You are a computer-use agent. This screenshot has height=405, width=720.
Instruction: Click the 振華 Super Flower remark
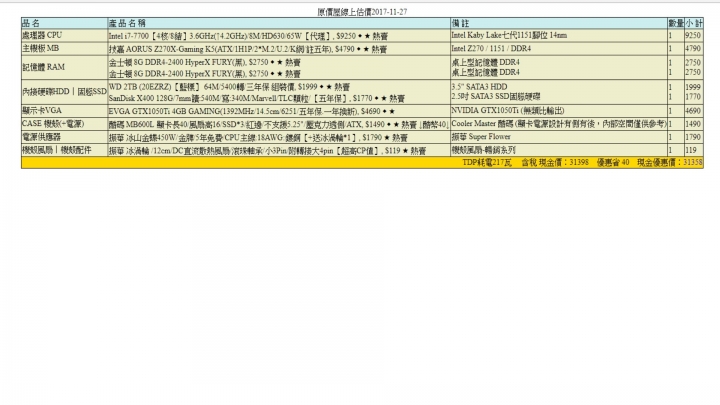[481, 137]
